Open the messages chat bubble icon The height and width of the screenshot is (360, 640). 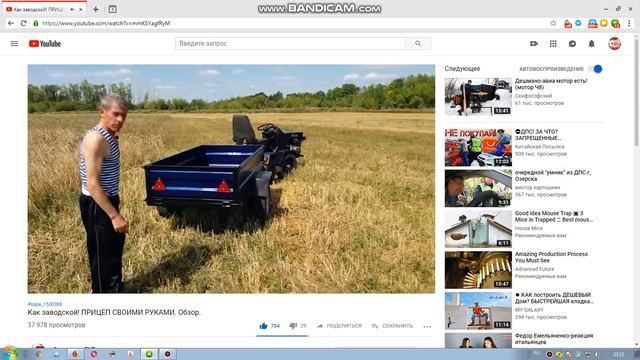click(x=572, y=44)
